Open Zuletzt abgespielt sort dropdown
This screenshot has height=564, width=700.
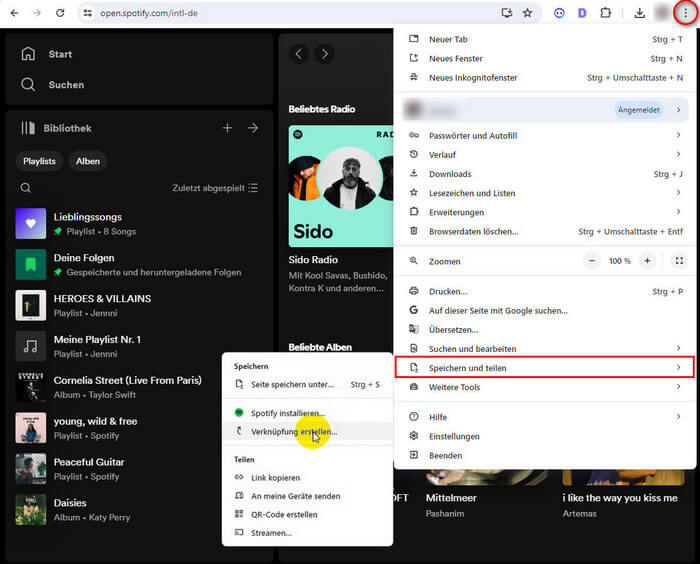[x=215, y=188]
